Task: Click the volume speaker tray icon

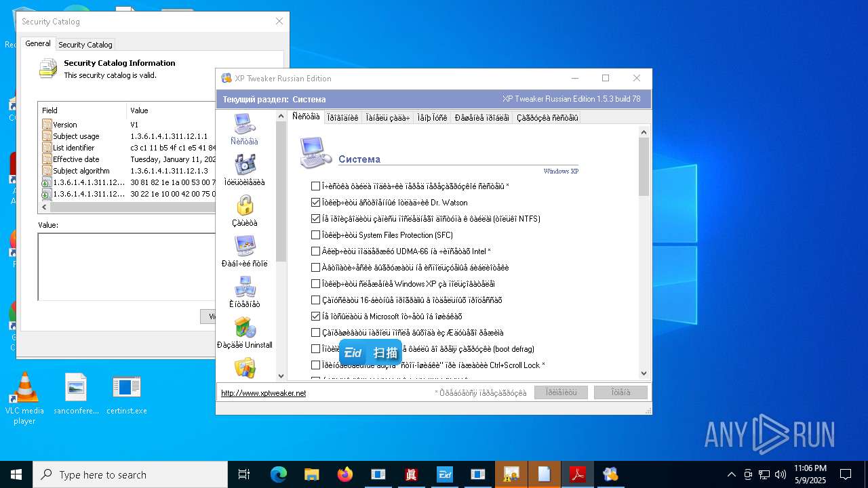Action: tap(781, 474)
